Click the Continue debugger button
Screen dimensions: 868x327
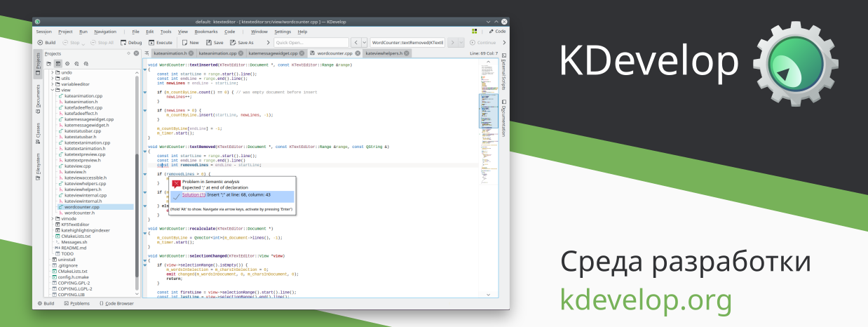tap(482, 43)
